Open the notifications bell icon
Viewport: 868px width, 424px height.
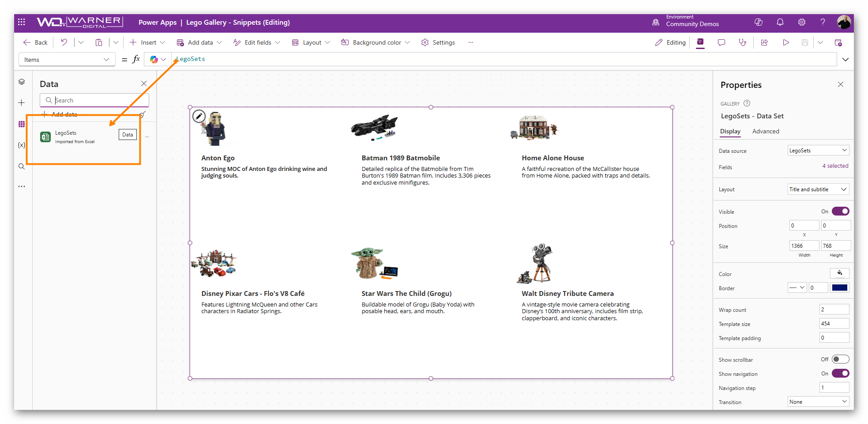click(x=780, y=22)
